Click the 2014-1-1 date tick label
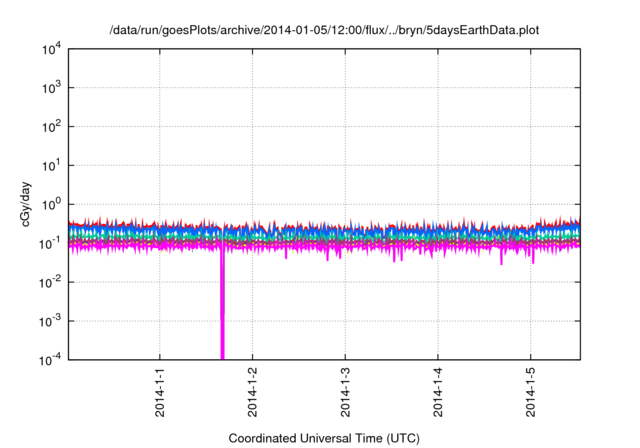 point(160,393)
